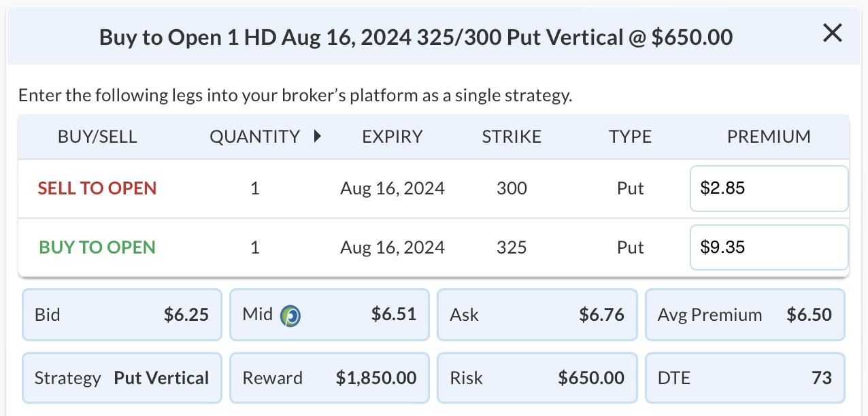Click the TYPE column header
Viewport: 868px width, 416px height.
[x=630, y=137]
